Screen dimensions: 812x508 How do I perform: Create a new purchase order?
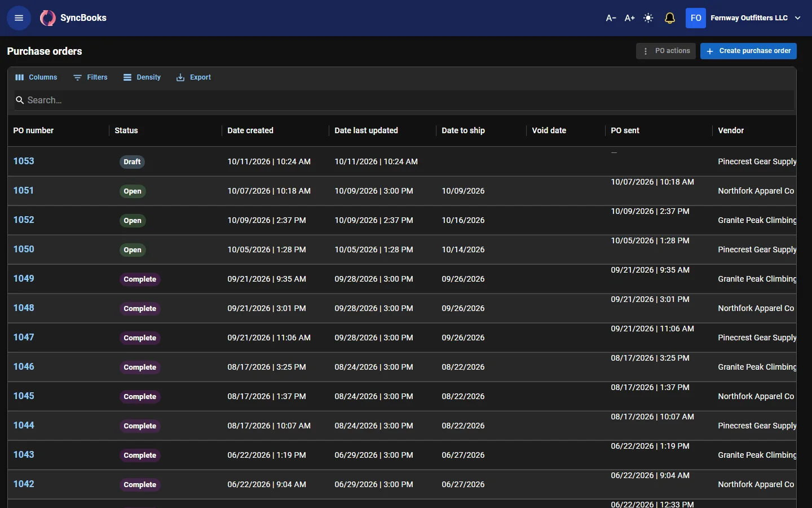748,51
